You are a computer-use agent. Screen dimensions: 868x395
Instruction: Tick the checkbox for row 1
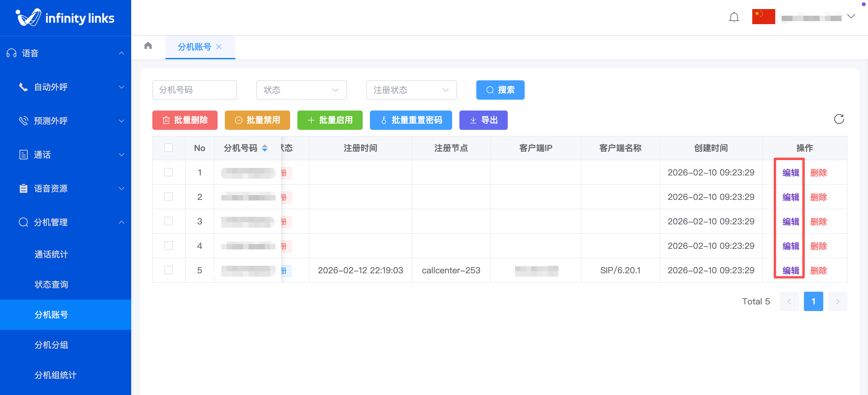click(168, 172)
